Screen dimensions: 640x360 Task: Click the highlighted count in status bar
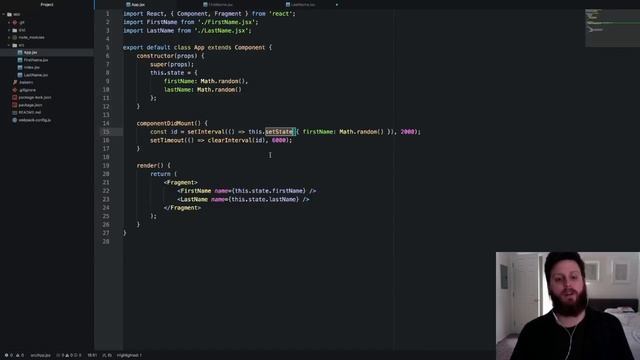pyautogui.click(x=129, y=355)
